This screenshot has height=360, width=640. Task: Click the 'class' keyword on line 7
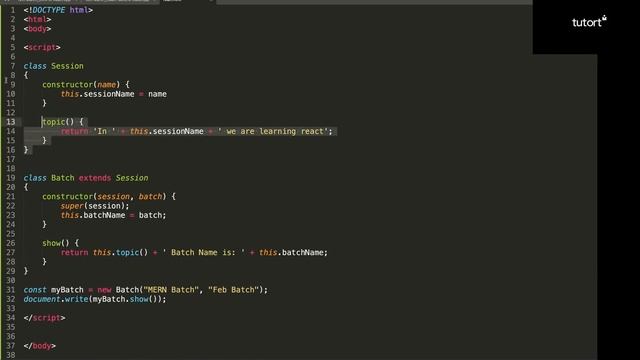[35, 66]
